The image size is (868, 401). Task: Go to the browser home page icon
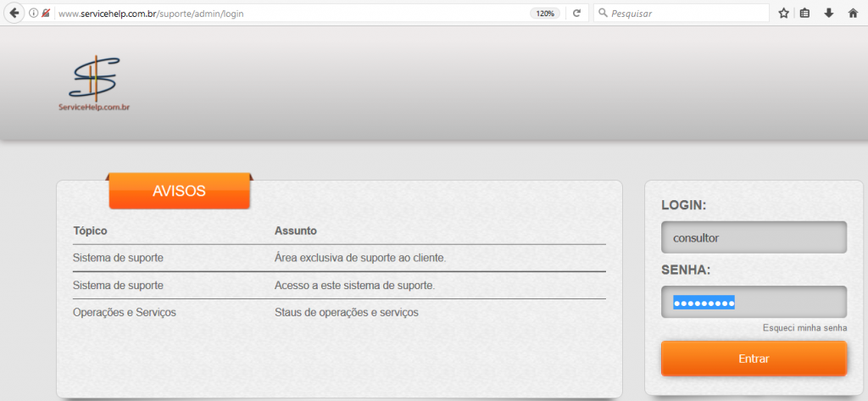(x=853, y=14)
